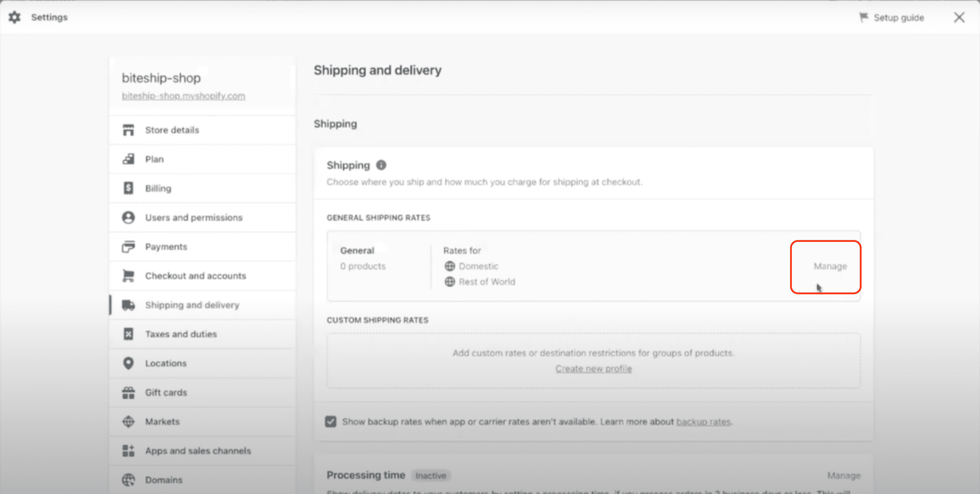Go to Locations settings
Screen dimensions: 980x494
[x=202, y=363]
